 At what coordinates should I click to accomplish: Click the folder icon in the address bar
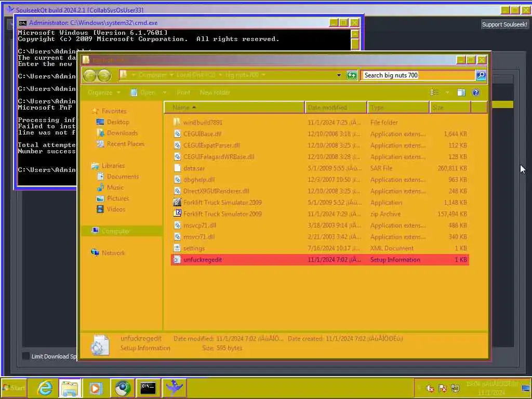(x=123, y=75)
